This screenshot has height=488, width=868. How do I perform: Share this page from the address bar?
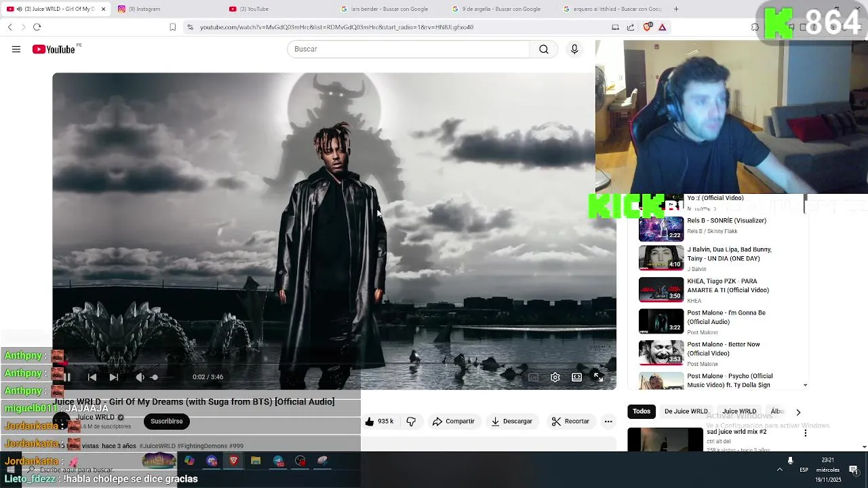pyautogui.click(x=631, y=27)
